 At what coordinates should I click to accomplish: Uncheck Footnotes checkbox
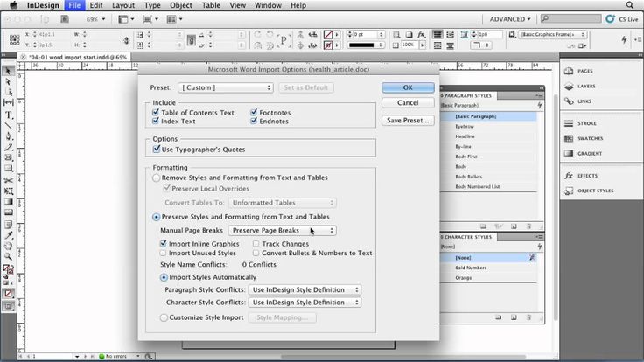(x=254, y=112)
